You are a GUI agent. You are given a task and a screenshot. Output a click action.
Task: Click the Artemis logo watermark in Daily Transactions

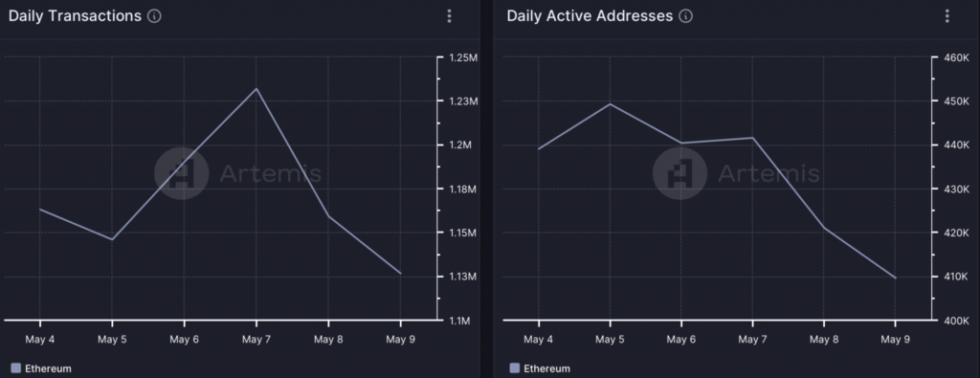[x=181, y=174]
